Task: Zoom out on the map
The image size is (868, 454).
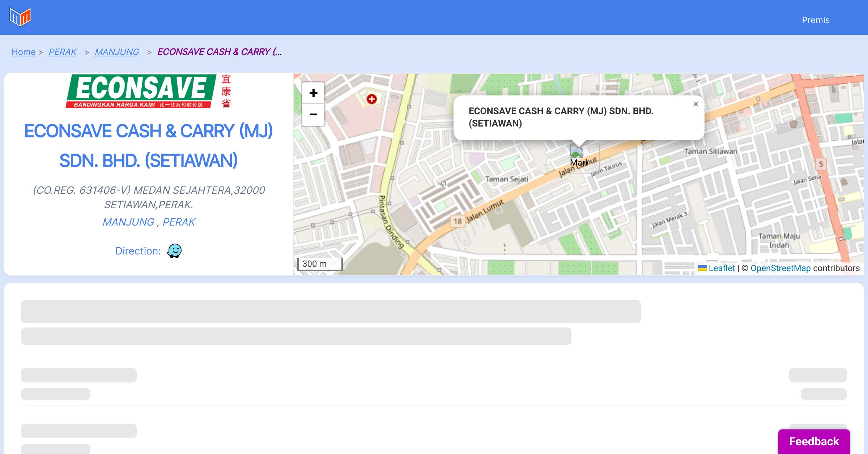Action: 313,115
